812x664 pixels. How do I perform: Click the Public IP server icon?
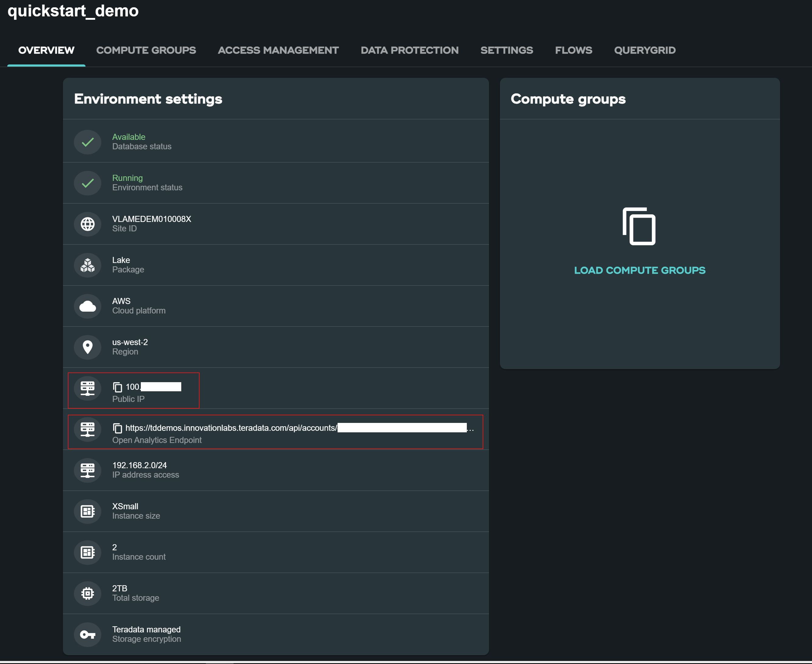(88, 388)
